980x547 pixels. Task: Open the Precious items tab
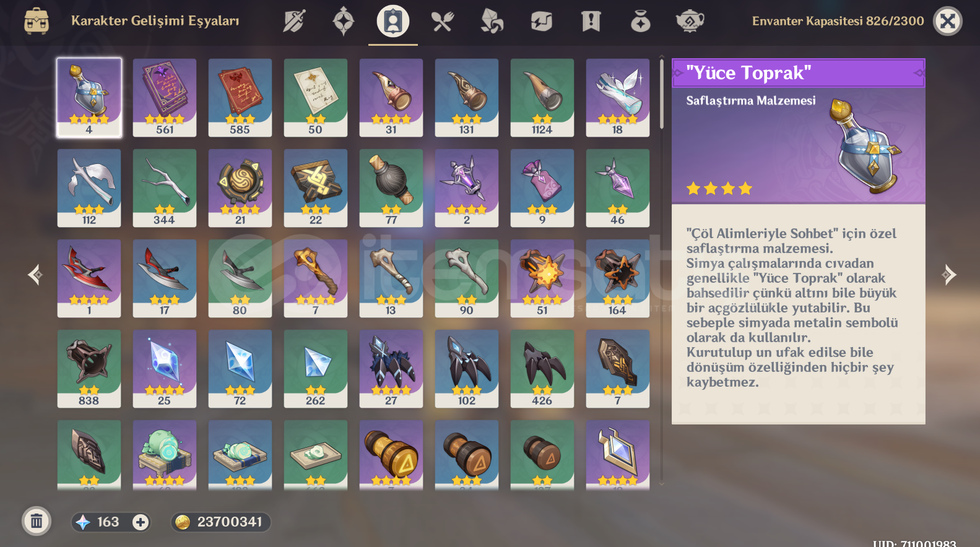pyautogui.click(x=641, y=22)
